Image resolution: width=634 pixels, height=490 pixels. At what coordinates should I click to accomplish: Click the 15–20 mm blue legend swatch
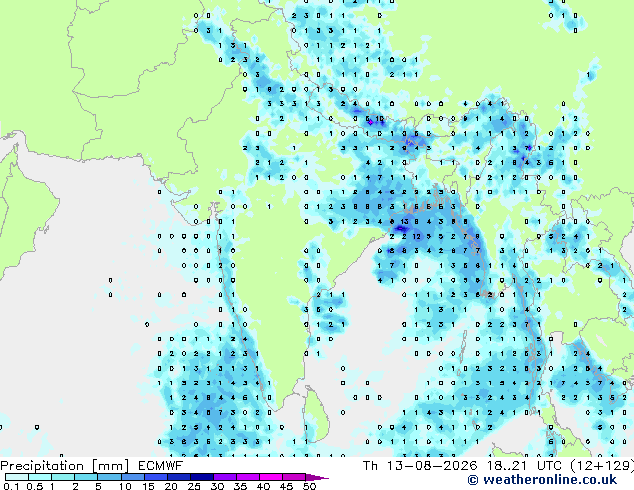pyautogui.click(x=155, y=477)
